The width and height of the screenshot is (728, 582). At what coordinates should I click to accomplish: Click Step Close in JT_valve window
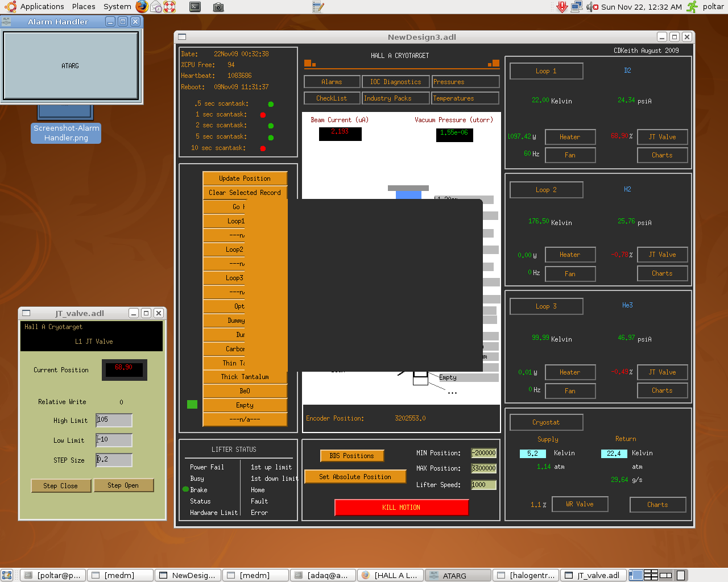pos(61,486)
